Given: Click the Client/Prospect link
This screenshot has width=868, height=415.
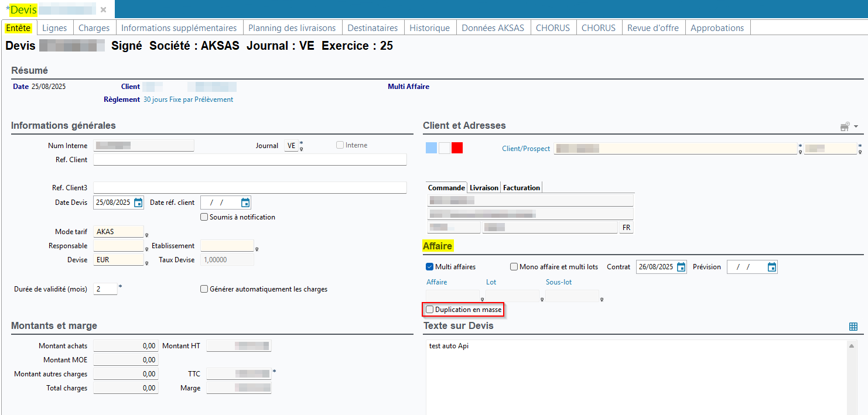Looking at the screenshot, I should (526, 149).
